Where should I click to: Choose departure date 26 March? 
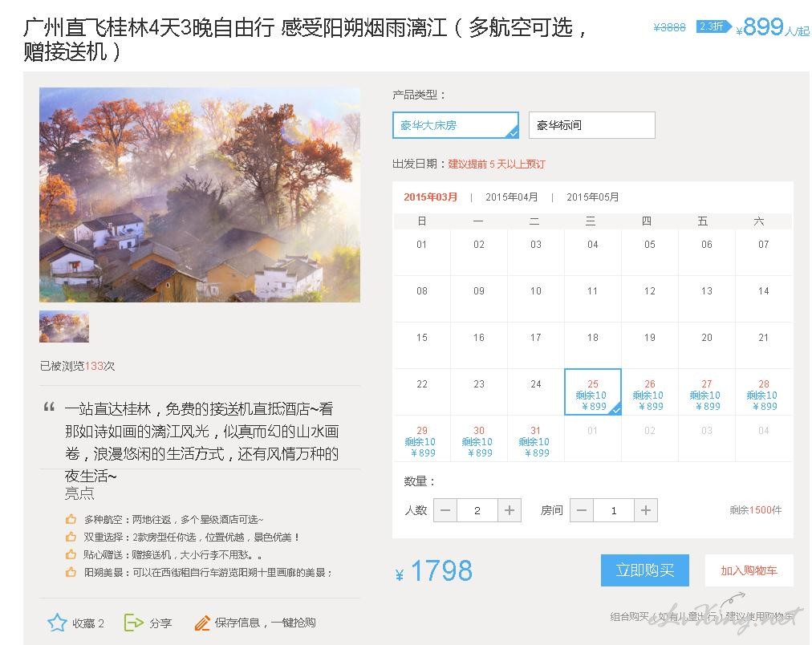tap(650, 391)
